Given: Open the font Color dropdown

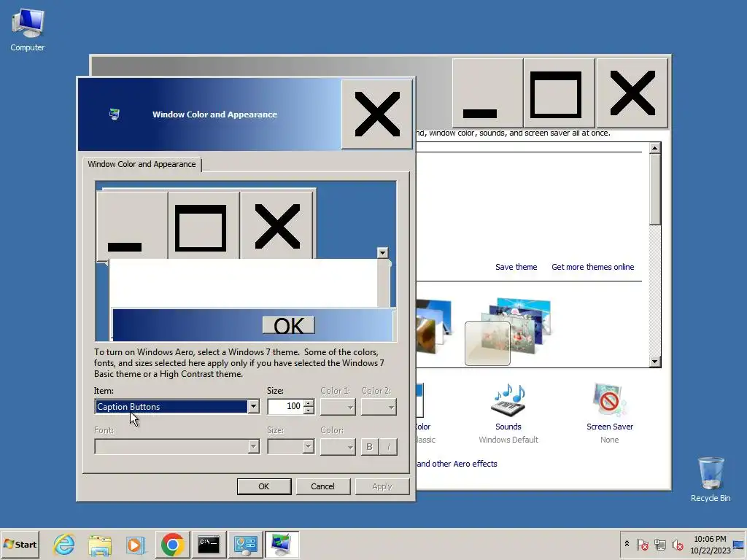Looking at the screenshot, I should (x=338, y=447).
